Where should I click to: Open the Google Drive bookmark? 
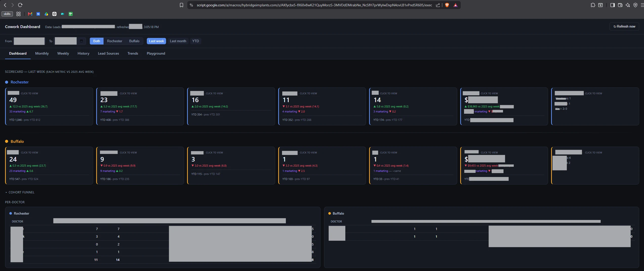[46, 14]
